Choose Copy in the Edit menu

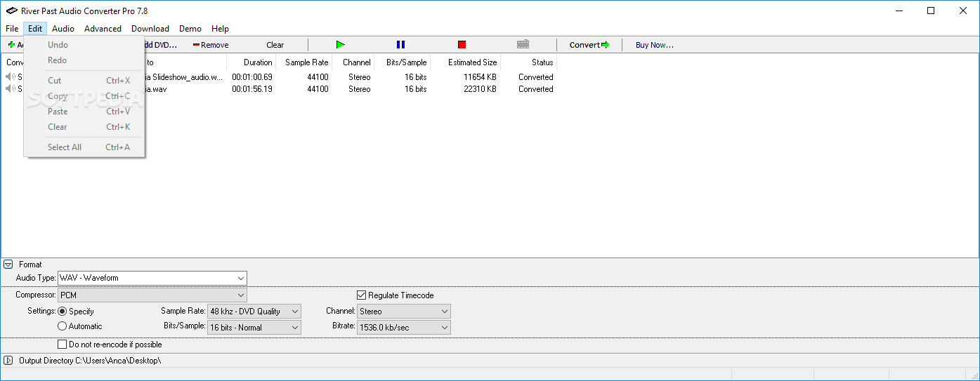coord(84,96)
